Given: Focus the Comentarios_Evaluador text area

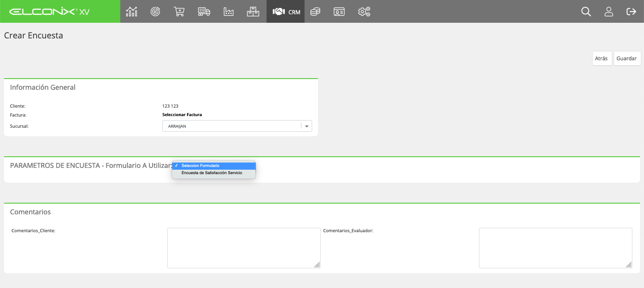Looking at the screenshot, I should [x=555, y=248].
